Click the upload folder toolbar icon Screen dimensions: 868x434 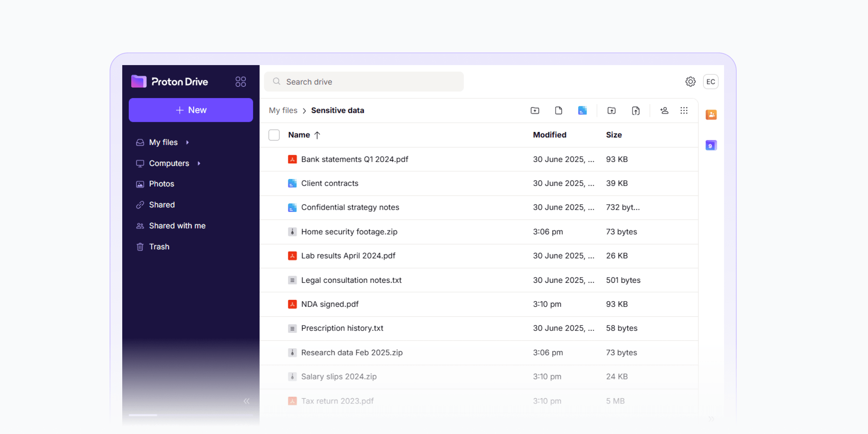612,111
